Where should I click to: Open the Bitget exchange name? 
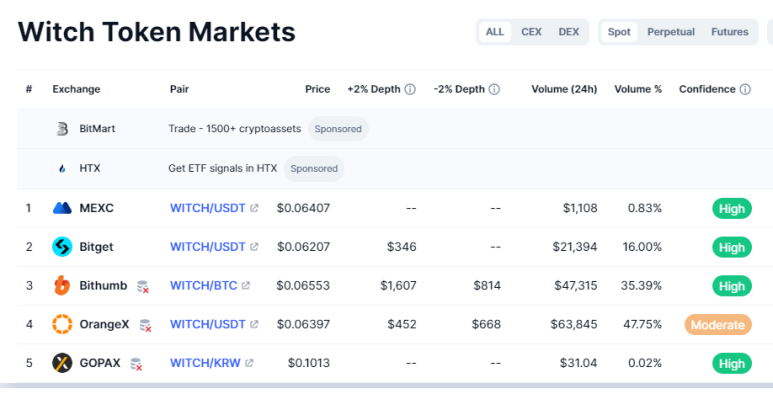pyautogui.click(x=96, y=247)
